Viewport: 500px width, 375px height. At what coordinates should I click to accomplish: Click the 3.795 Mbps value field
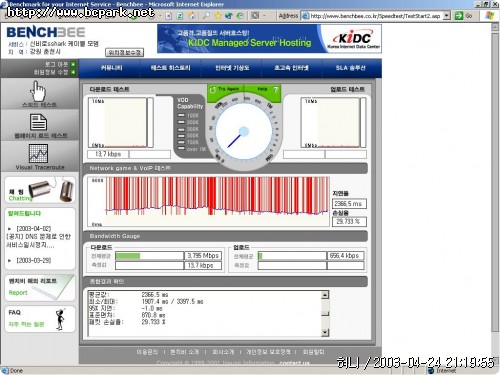[203, 256]
